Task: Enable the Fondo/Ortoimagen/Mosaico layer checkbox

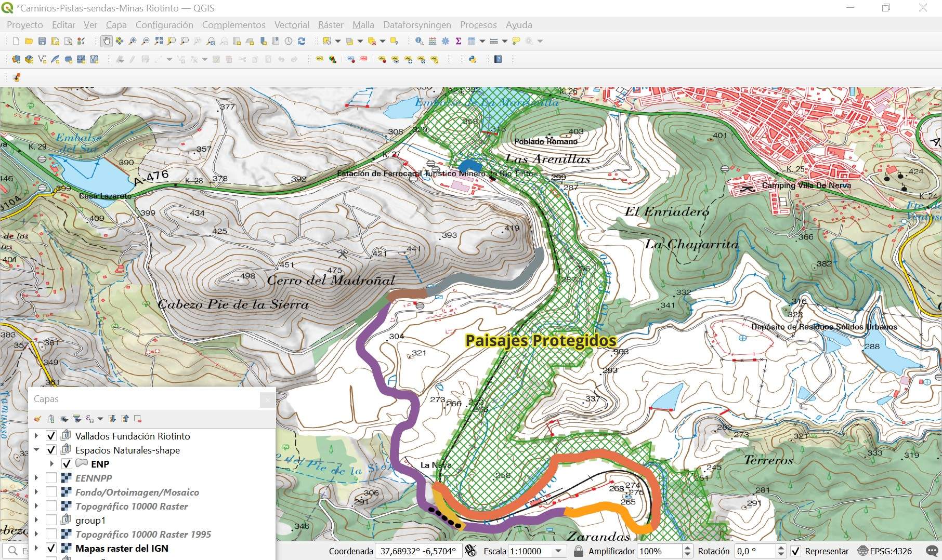Action: point(51,492)
